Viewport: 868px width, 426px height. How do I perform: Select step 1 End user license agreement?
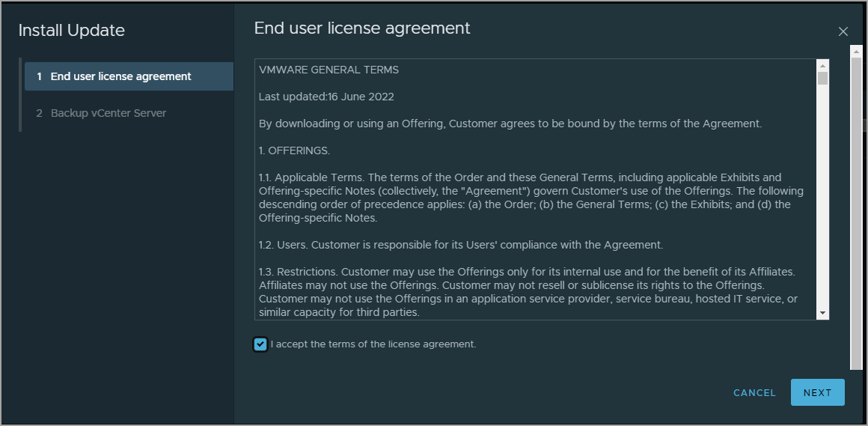pos(129,76)
